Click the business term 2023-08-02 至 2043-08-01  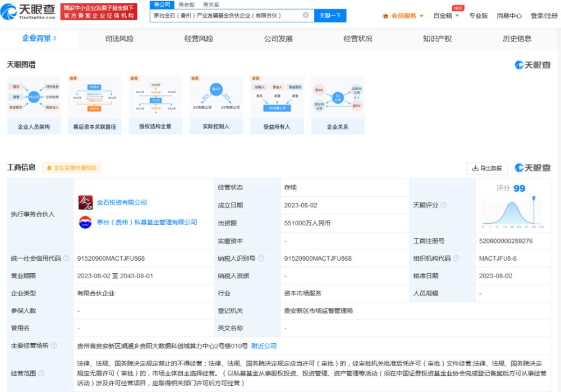click(x=115, y=276)
